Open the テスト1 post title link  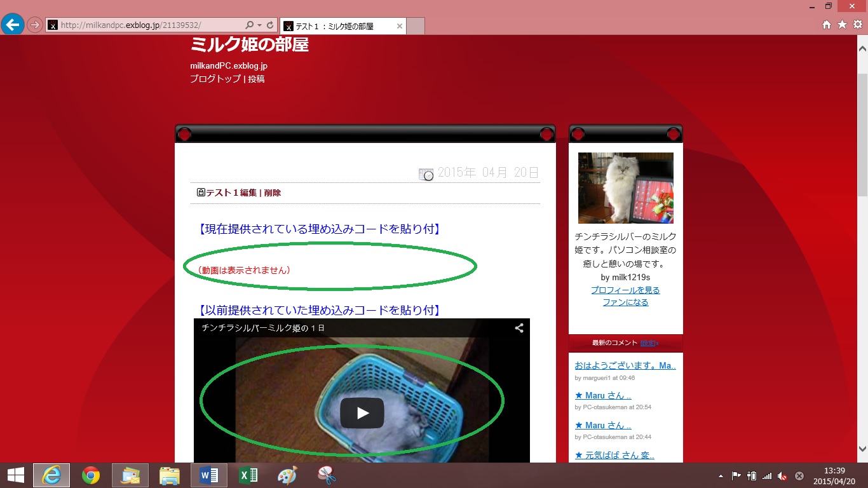(x=222, y=193)
